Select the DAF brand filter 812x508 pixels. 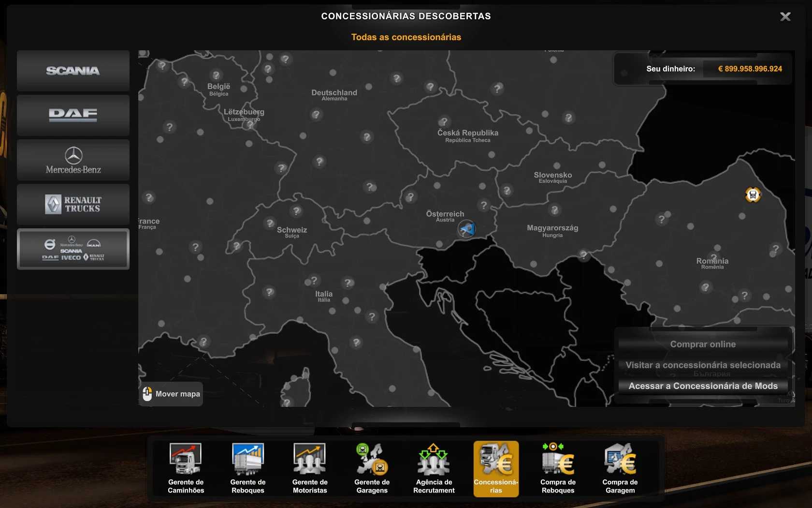pyautogui.click(x=73, y=115)
